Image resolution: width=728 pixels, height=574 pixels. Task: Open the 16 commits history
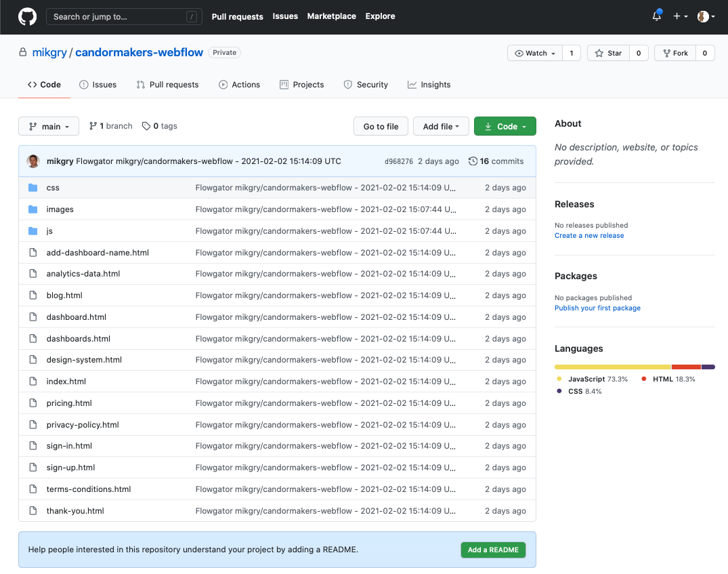pos(496,161)
